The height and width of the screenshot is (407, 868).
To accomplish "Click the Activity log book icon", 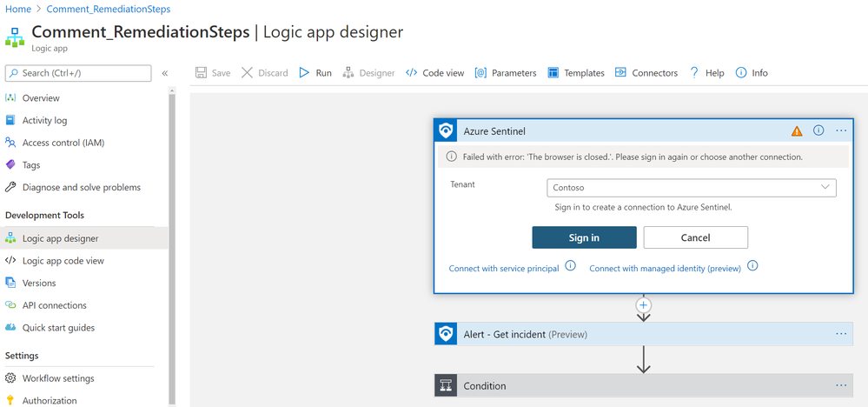I will click(10, 120).
